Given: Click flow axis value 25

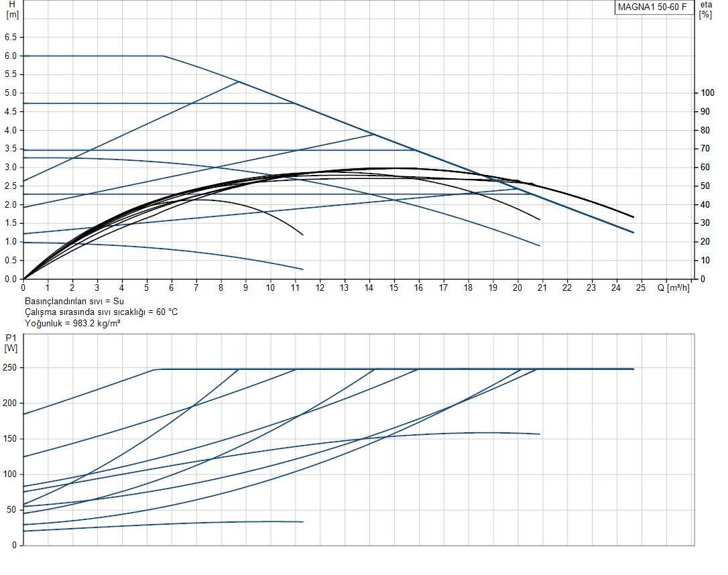Looking at the screenshot, I should point(641,287).
